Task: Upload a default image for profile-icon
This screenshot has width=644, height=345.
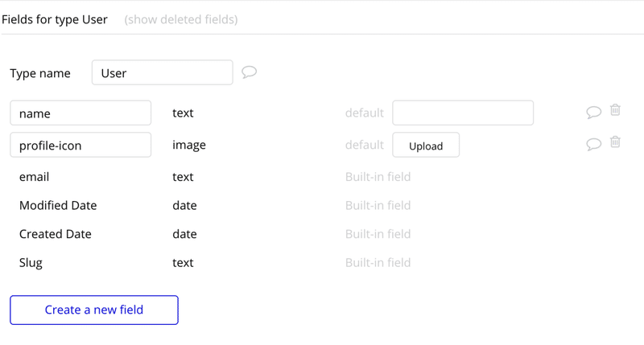Action: pos(426,145)
